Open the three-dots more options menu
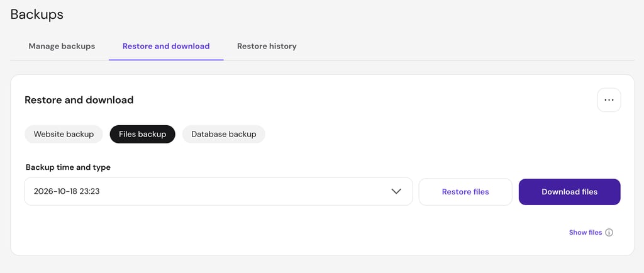This screenshot has height=273, width=644. click(609, 100)
